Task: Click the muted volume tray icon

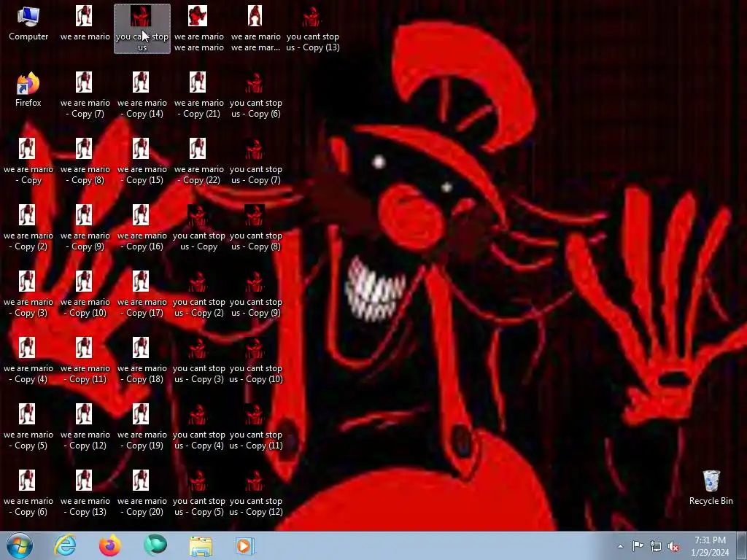Action: (673, 546)
